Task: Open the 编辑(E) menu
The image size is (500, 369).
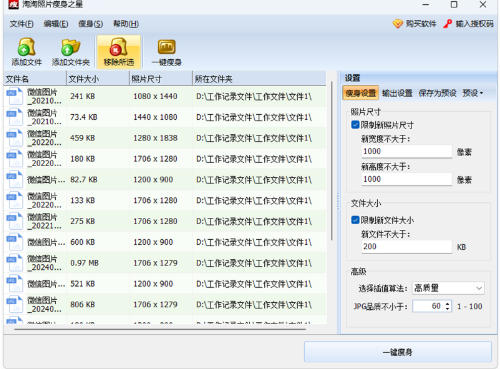Action: 56,24
